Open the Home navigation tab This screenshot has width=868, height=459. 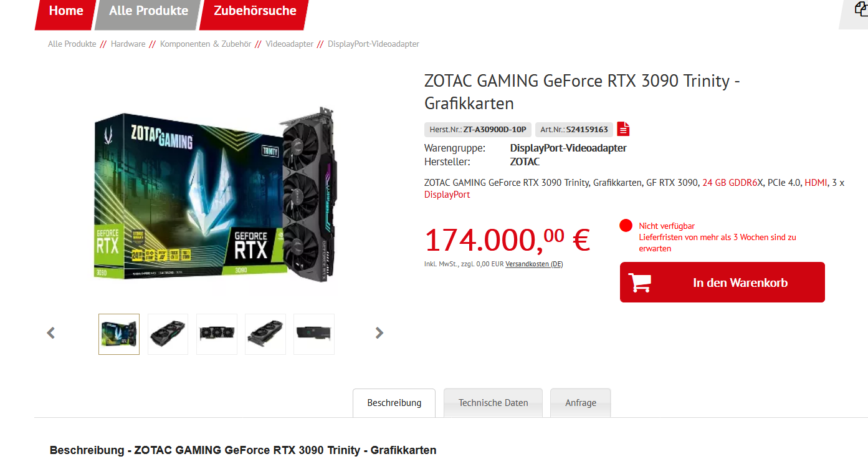tap(66, 12)
